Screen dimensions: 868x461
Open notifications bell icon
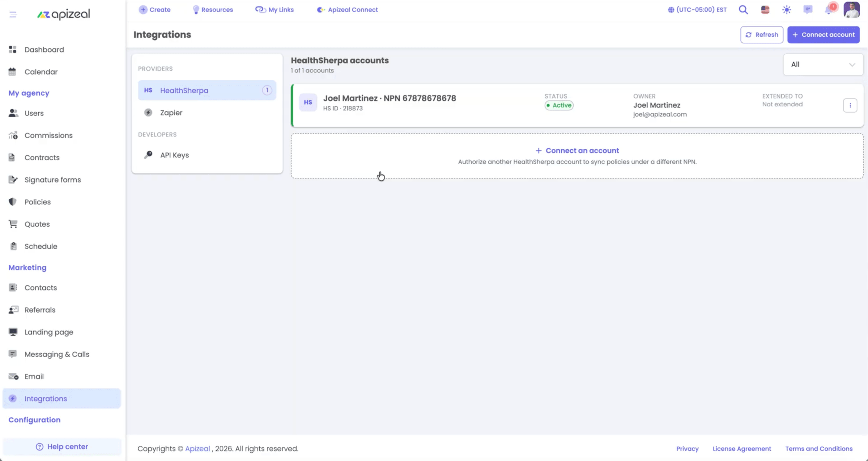830,9
